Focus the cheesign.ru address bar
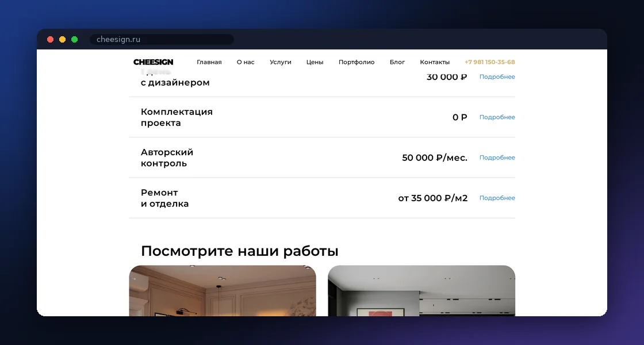Screen dimensions: 644x345 162,40
